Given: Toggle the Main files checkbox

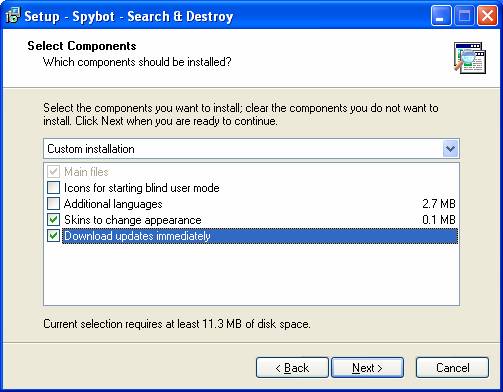Looking at the screenshot, I should coord(53,172).
